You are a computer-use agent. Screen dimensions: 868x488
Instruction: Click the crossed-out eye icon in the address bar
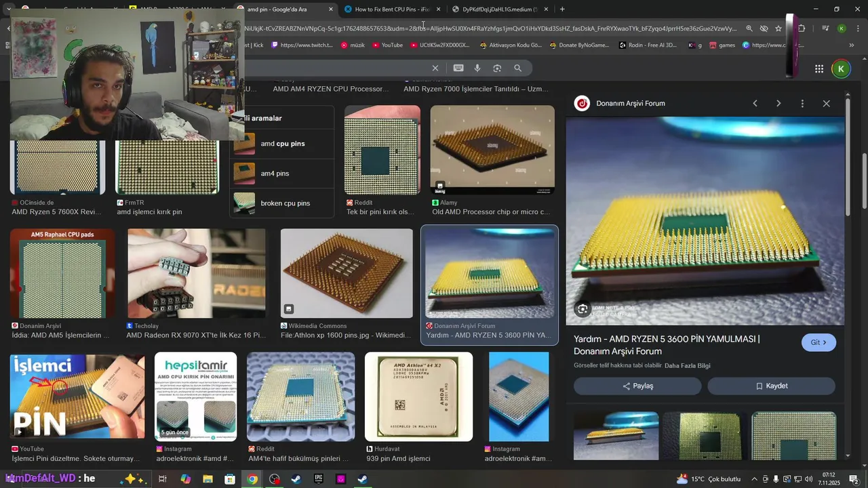764,28
